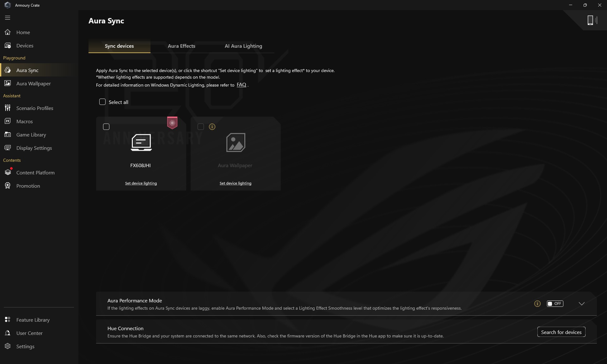The image size is (607, 364).
Task: Open the Promotion page
Action: coord(39,186)
